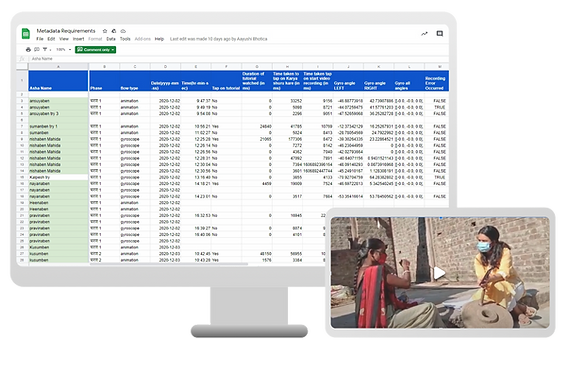Open the Comment only mode dropdown

[x=95, y=50]
